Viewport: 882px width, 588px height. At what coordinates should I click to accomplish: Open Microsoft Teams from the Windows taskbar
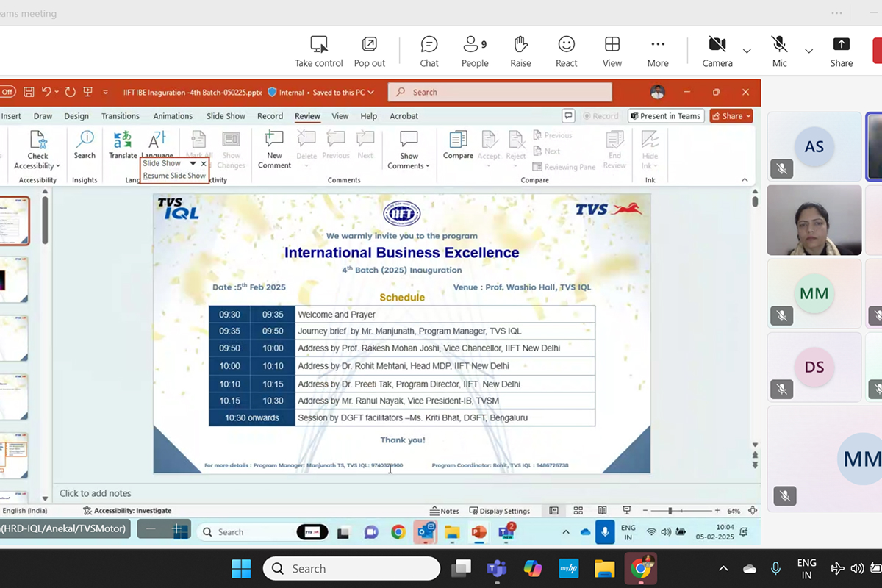coord(496,568)
